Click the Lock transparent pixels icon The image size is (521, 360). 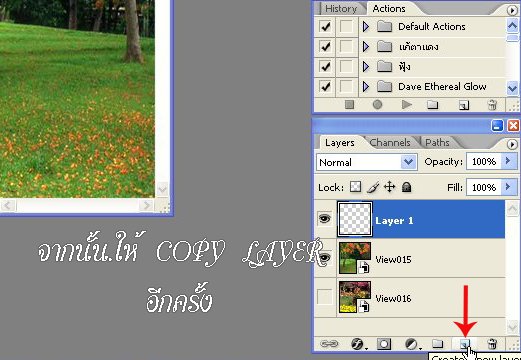355,187
